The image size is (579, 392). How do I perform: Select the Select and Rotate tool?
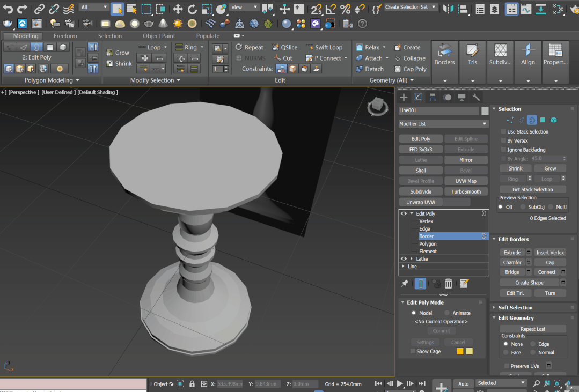[192, 9]
